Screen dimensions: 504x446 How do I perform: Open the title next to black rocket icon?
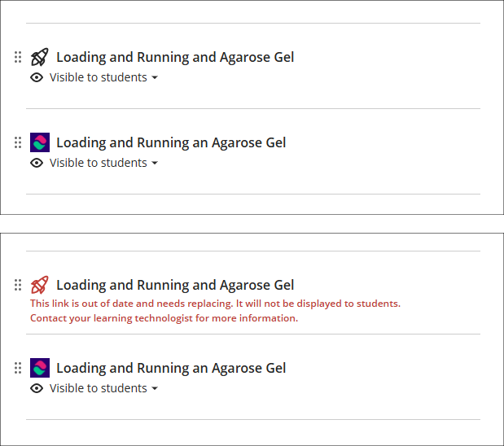pos(175,57)
